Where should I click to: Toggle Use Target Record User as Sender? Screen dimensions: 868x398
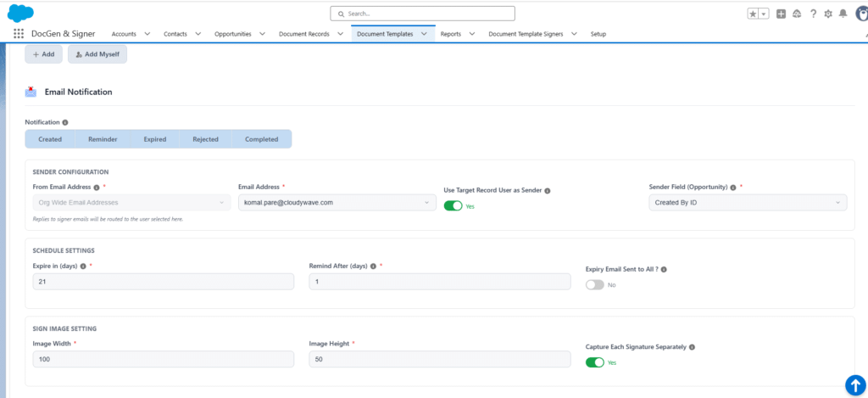(x=453, y=205)
